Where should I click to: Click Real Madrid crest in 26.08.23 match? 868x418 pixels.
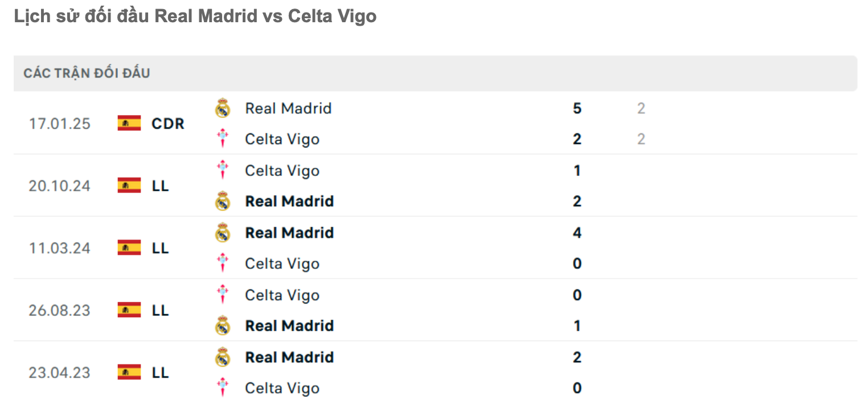pyautogui.click(x=223, y=326)
